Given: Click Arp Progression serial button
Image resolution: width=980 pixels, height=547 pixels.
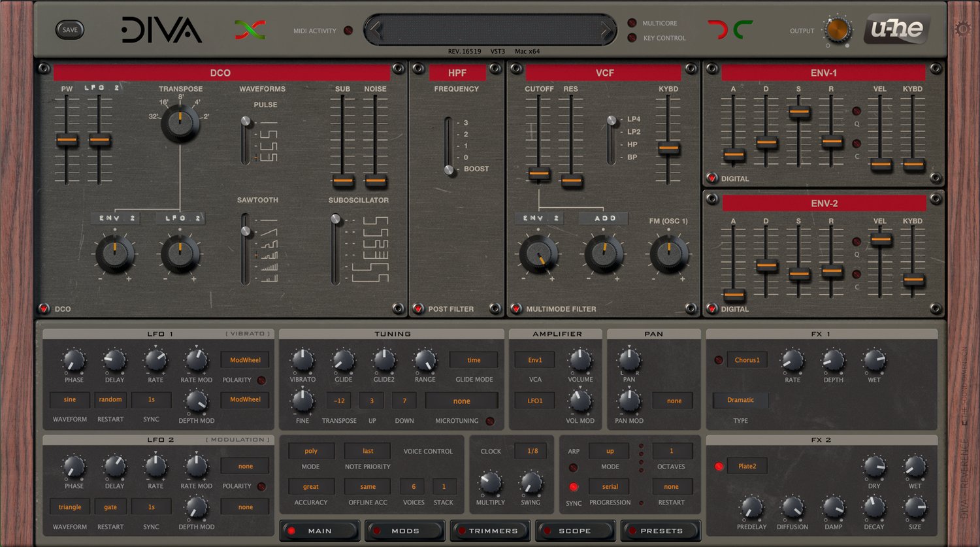Looking at the screenshot, I should tap(610, 486).
